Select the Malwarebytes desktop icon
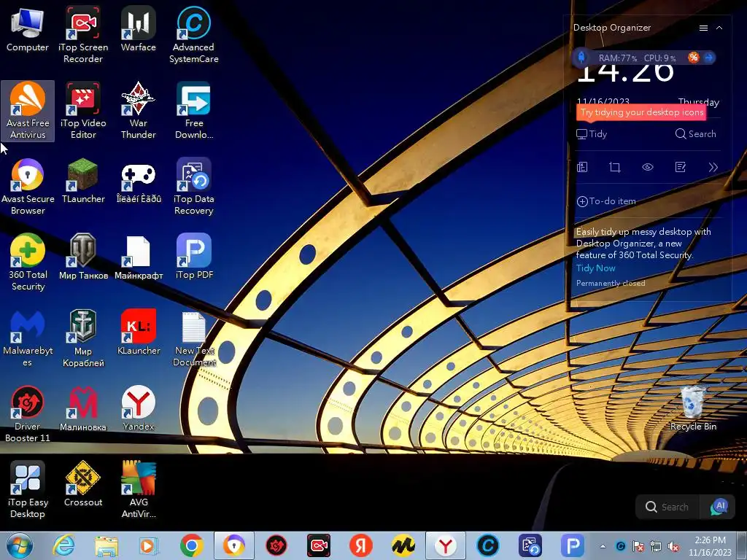This screenshot has width=747, height=560. coord(28,338)
